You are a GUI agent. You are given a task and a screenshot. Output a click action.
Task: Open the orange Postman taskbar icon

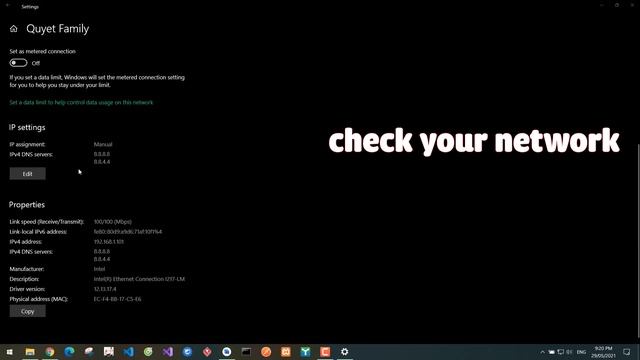click(266, 352)
